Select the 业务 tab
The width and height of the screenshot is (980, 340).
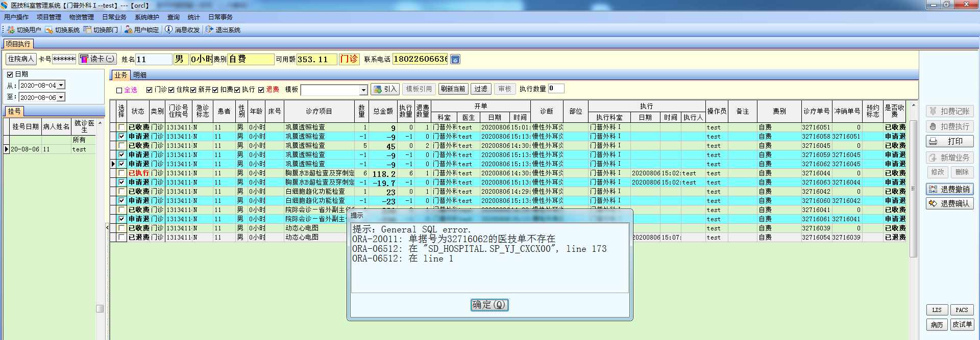click(121, 75)
